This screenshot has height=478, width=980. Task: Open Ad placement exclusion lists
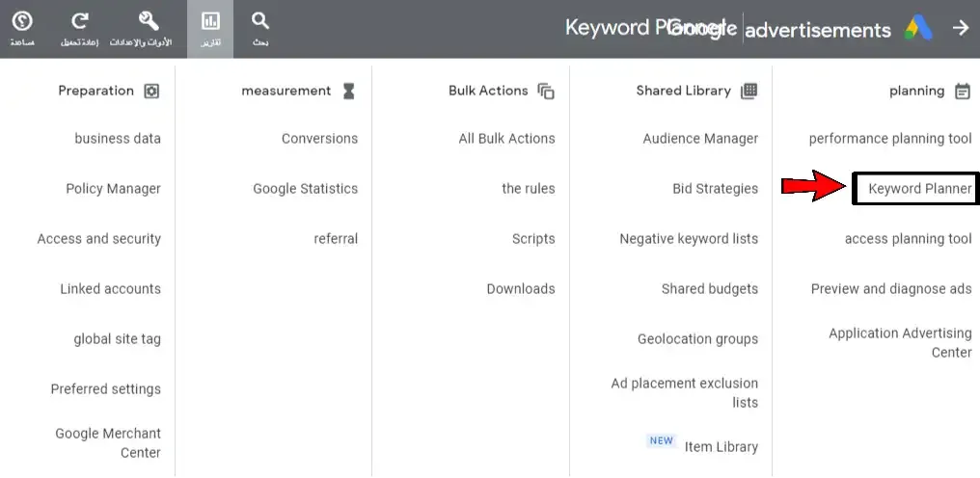[685, 392]
